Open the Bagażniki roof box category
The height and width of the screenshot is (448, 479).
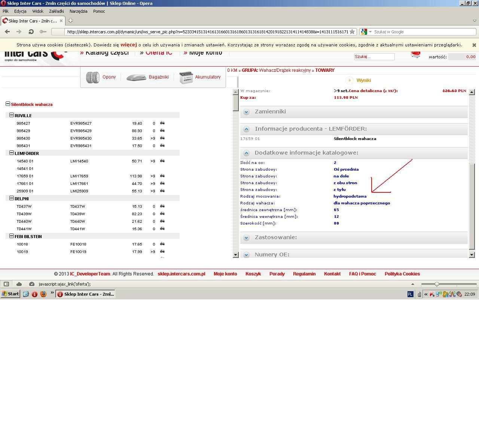coord(147,77)
